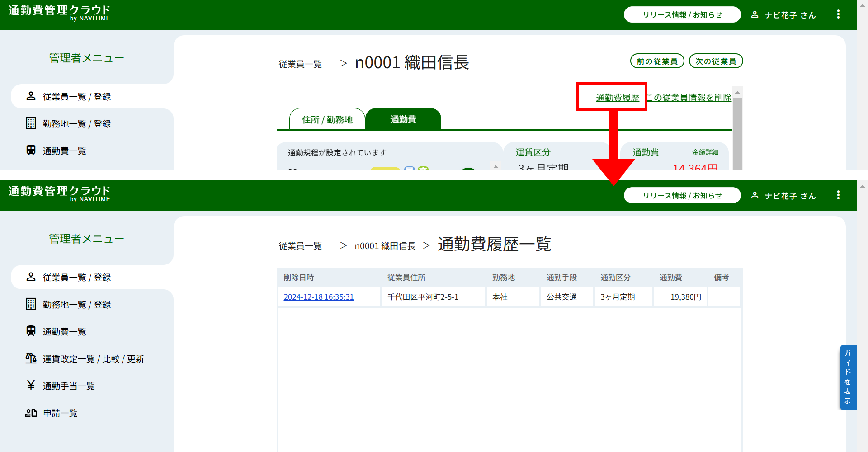Click person icon for 従業員一覧 / 登録 on 通勤費履歴一覧 page
This screenshot has width=868, height=452.
tap(31, 277)
